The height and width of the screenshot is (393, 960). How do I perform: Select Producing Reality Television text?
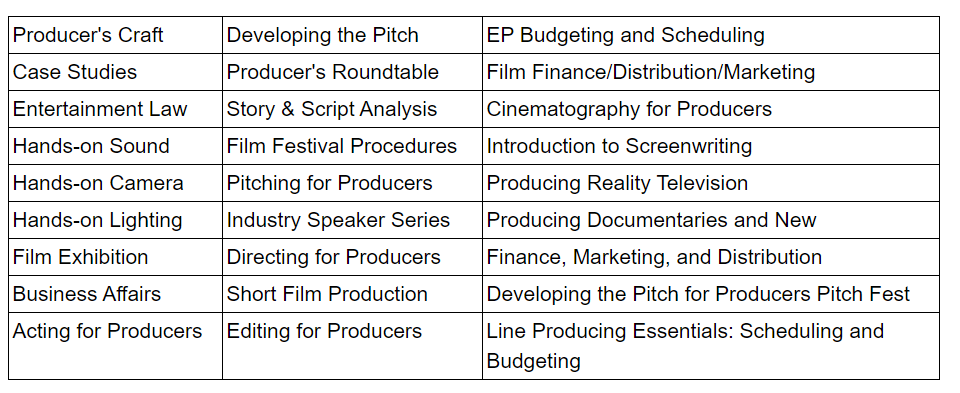617,183
